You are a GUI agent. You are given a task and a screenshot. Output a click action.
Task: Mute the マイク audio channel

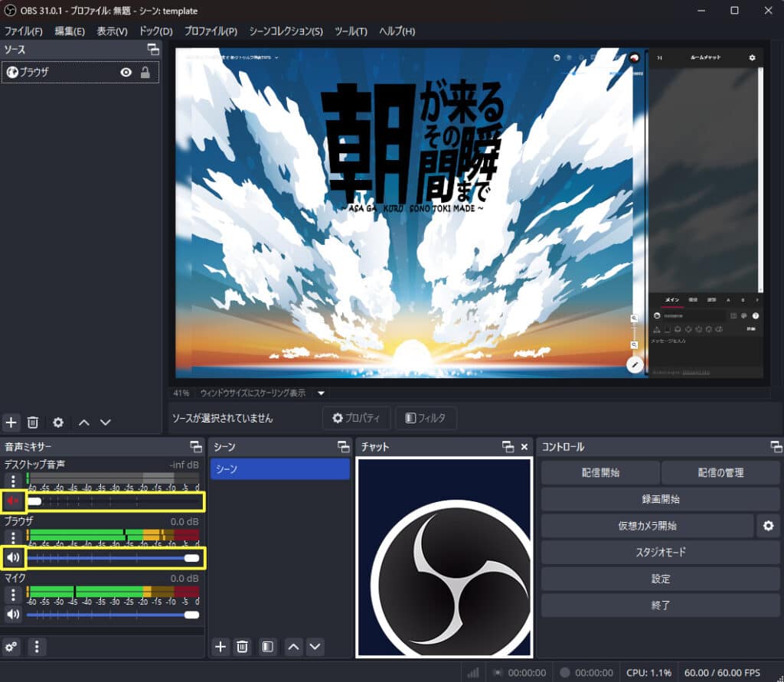tap(13, 614)
